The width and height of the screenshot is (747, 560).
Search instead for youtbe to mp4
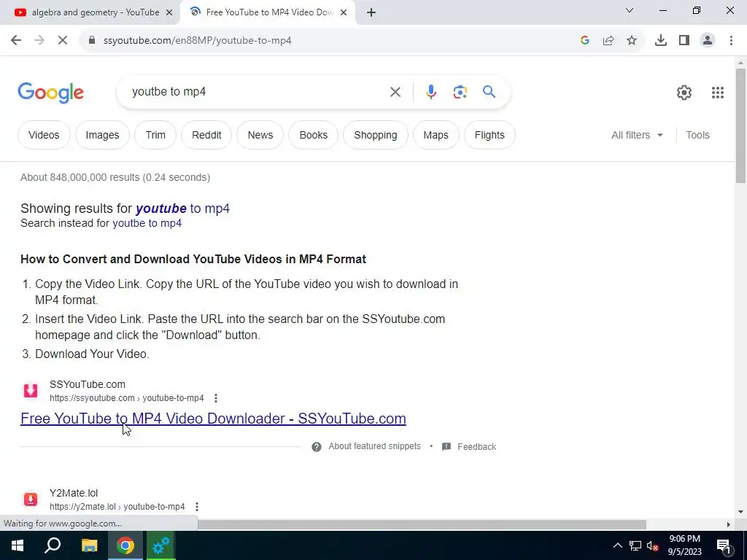pyautogui.click(x=147, y=223)
